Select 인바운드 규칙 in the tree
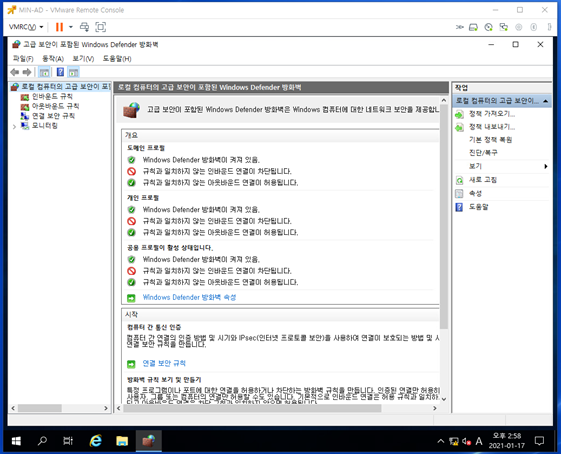The image size is (561, 454). click(x=52, y=97)
